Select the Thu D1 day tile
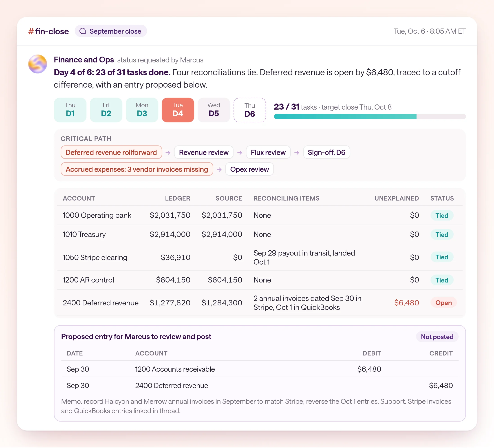Screen dimensions: 494x448 70,110
